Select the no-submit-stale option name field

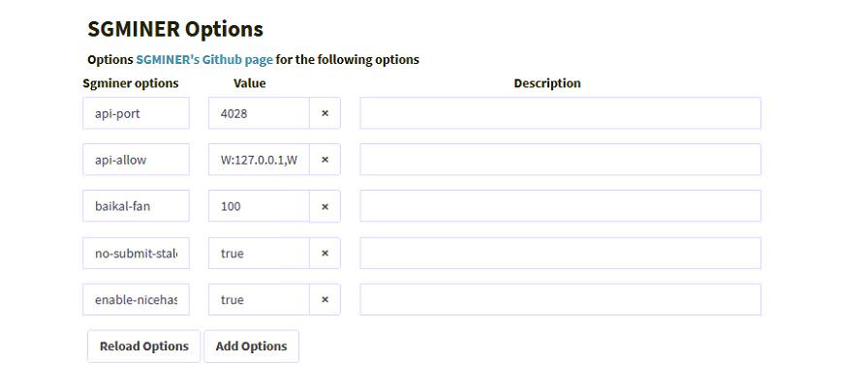click(x=137, y=254)
